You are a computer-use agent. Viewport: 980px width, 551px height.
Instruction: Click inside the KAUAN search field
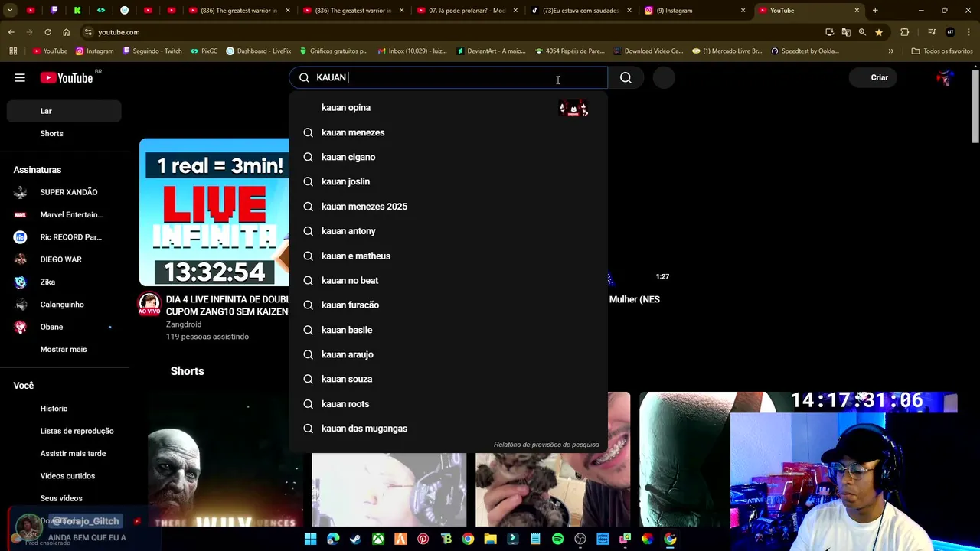pyautogui.click(x=448, y=77)
